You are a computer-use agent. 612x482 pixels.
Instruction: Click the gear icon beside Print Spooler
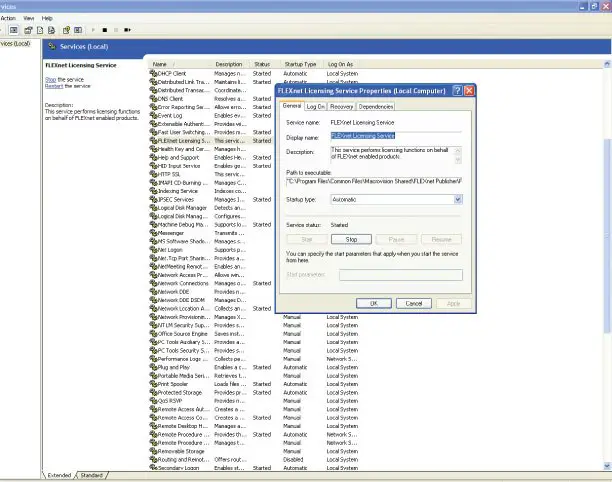click(153, 384)
